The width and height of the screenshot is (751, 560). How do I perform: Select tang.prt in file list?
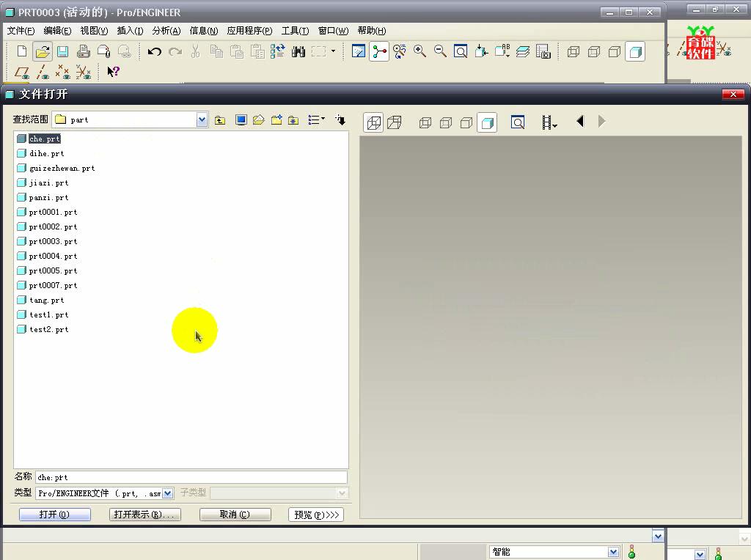pos(47,300)
